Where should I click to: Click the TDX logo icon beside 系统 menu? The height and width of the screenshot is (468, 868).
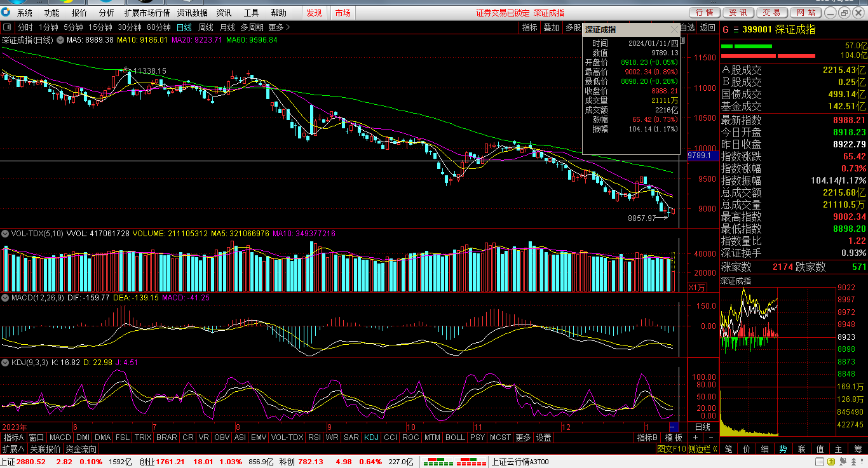click(x=6, y=13)
